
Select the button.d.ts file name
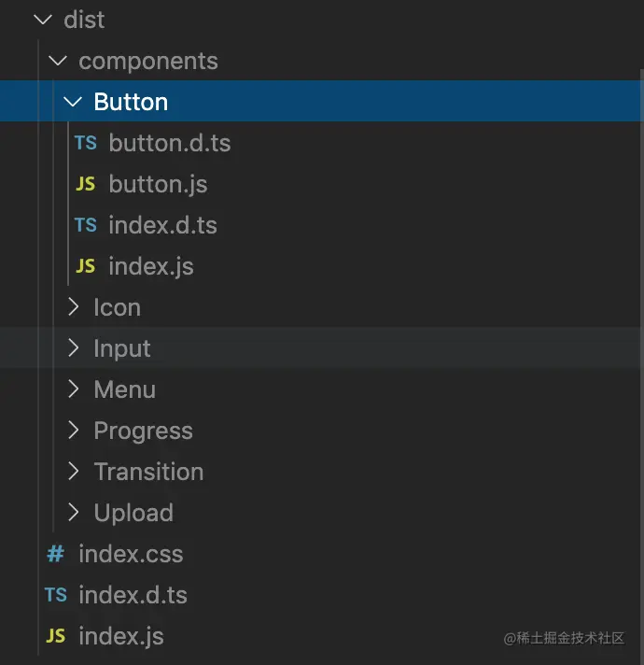point(169,143)
